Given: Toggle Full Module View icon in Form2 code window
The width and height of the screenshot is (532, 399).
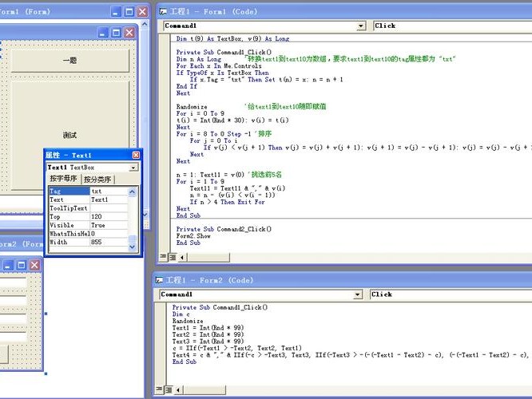Looking at the screenshot, I should 169,390.
